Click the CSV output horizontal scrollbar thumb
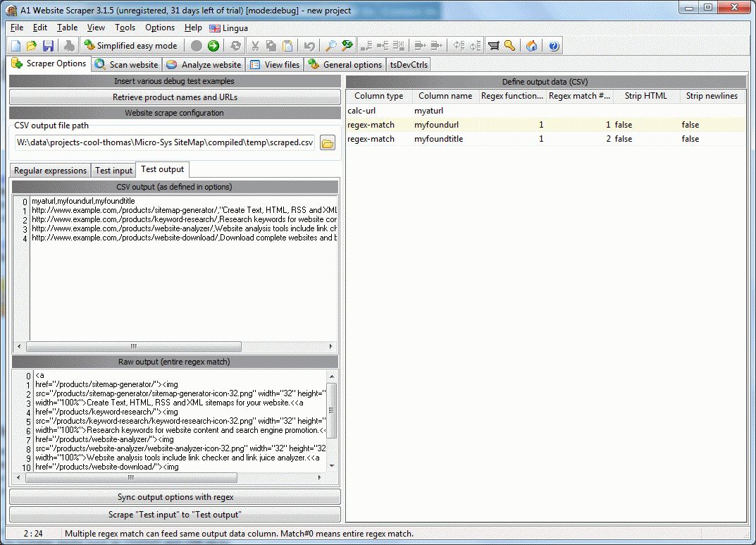Viewport: 756px width, 545px height. pyautogui.click(x=134, y=346)
